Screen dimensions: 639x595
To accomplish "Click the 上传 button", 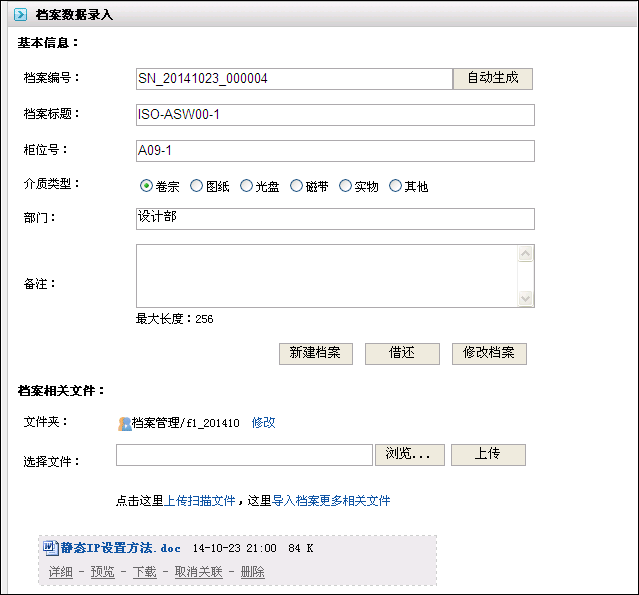I will (488, 454).
